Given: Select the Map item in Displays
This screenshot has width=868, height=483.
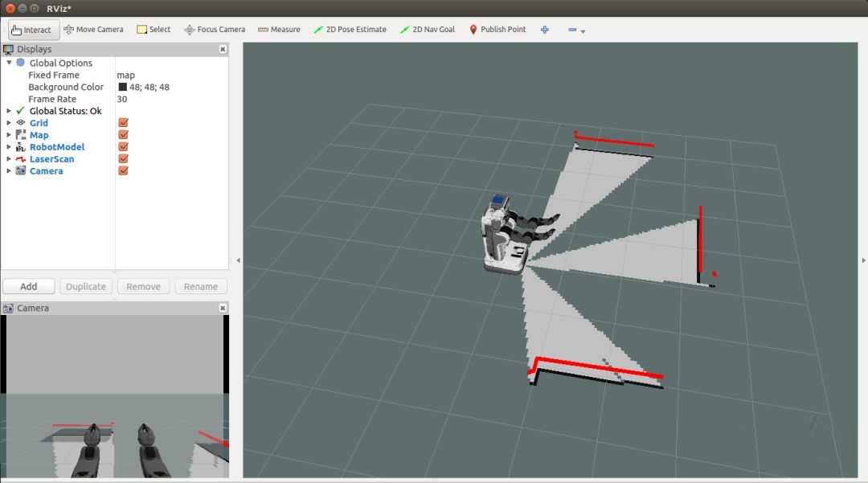Looking at the screenshot, I should point(39,135).
